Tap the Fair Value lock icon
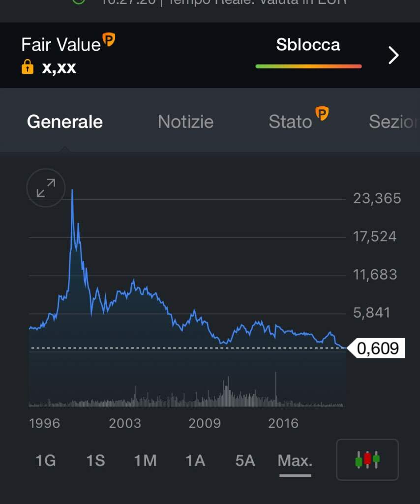Viewport: 420px width, 504px height. pyautogui.click(x=28, y=67)
